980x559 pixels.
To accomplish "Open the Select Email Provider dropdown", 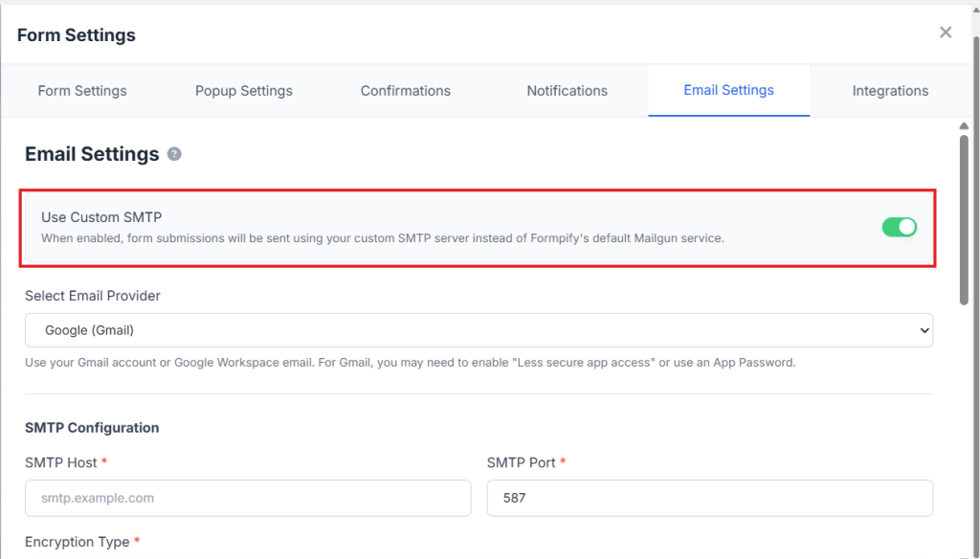I will tap(479, 330).
